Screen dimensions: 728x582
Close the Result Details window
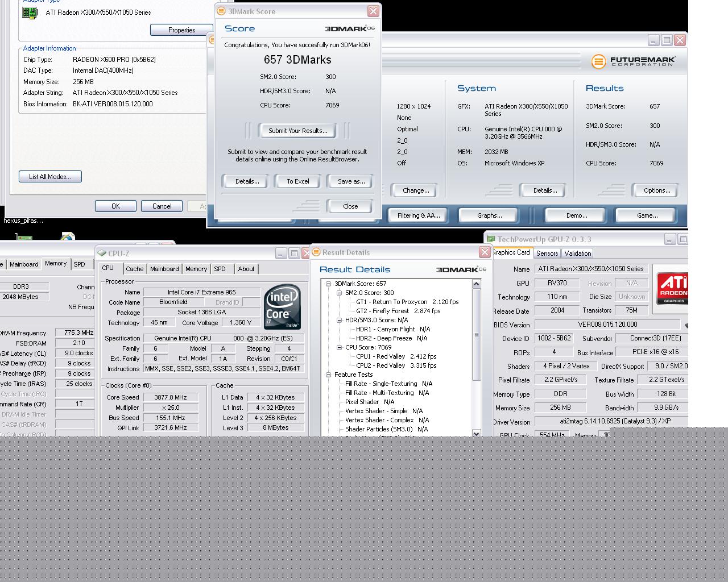pos(485,252)
